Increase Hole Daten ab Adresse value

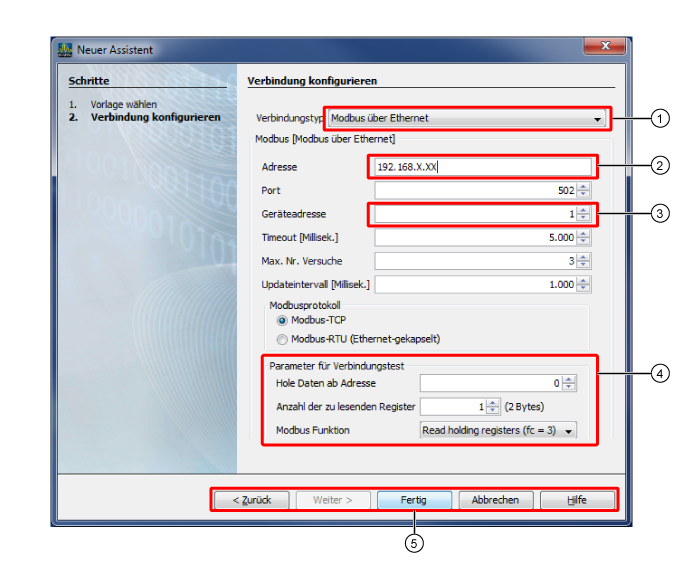569,379
